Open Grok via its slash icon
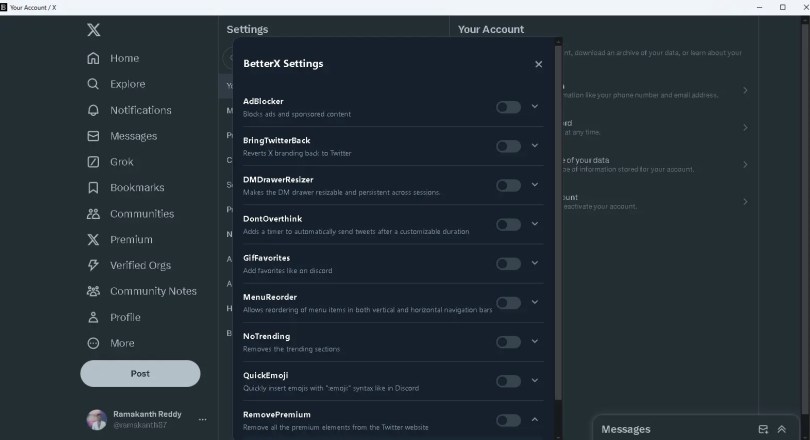Image resolution: width=810 pixels, height=440 pixels. 93,162
